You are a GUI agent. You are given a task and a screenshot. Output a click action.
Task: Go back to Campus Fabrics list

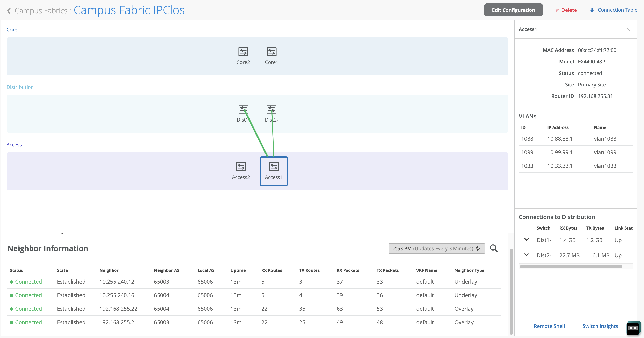[9, 11]
